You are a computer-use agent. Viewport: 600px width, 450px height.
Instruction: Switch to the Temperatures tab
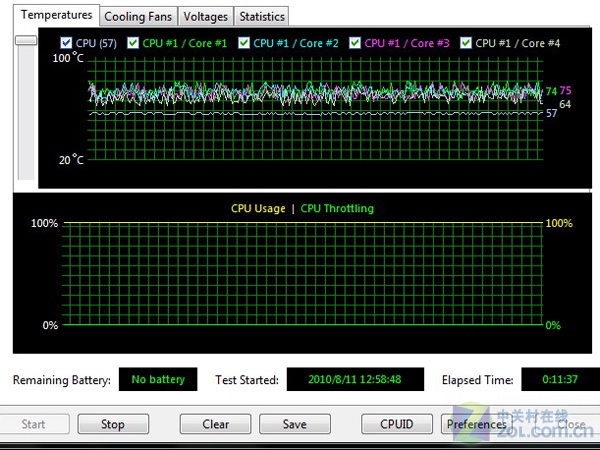(56, 15)
